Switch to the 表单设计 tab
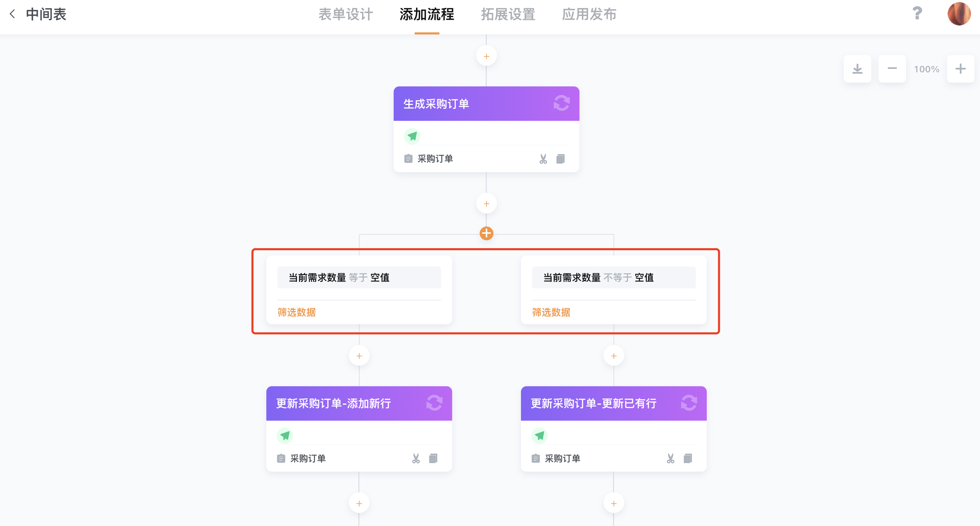 (x=345, y=14)
